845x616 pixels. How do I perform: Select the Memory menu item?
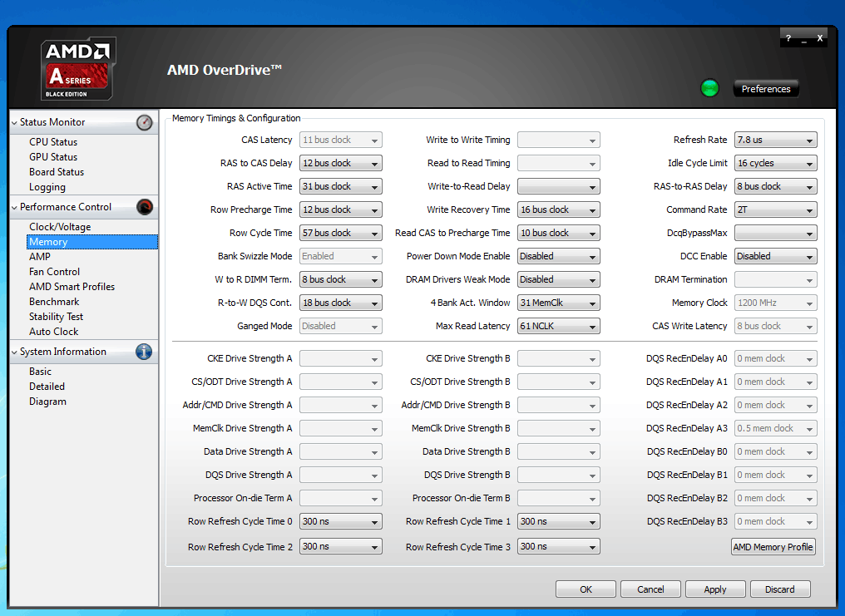click(92, 242)
